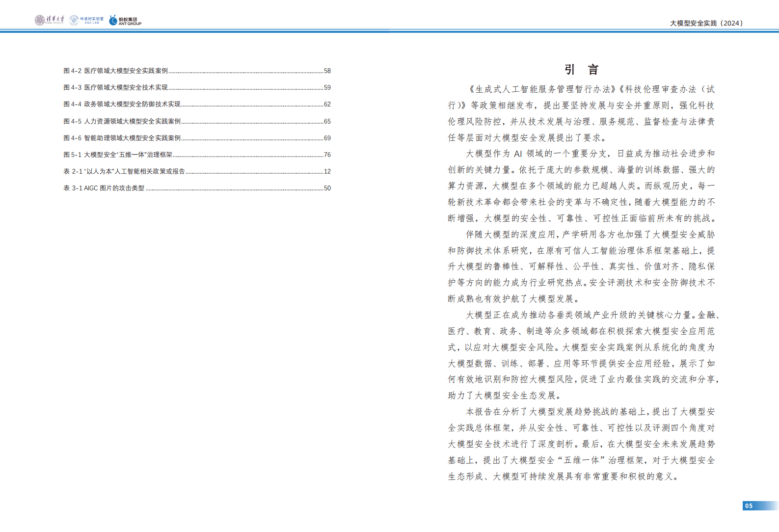Click page number 59 in the list

(327, 87)
